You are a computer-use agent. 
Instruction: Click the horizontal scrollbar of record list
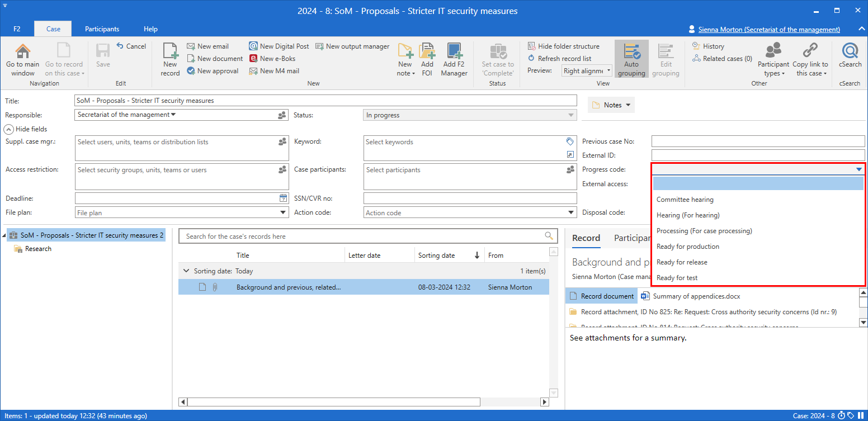click(x=334, y=402)
